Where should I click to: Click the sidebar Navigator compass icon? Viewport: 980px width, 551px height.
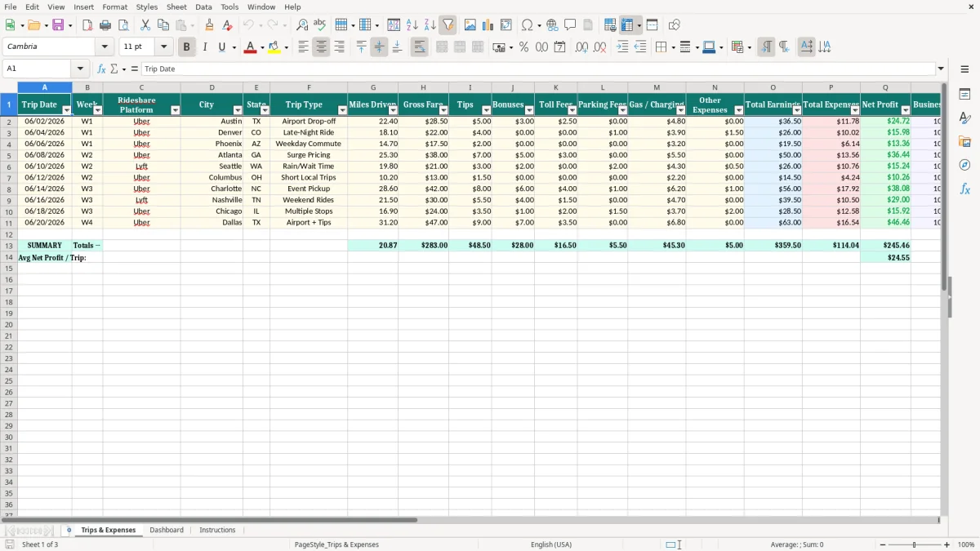click(x=964, y=165)
